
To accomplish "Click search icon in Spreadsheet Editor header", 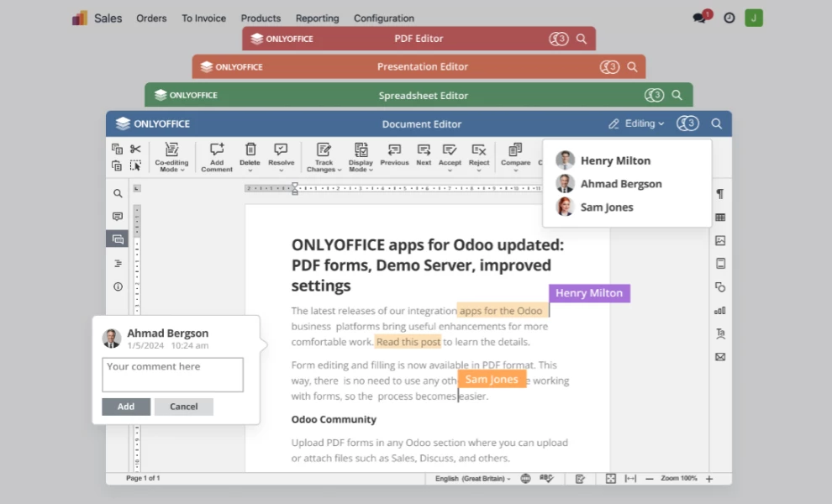I will click(677, 95).
